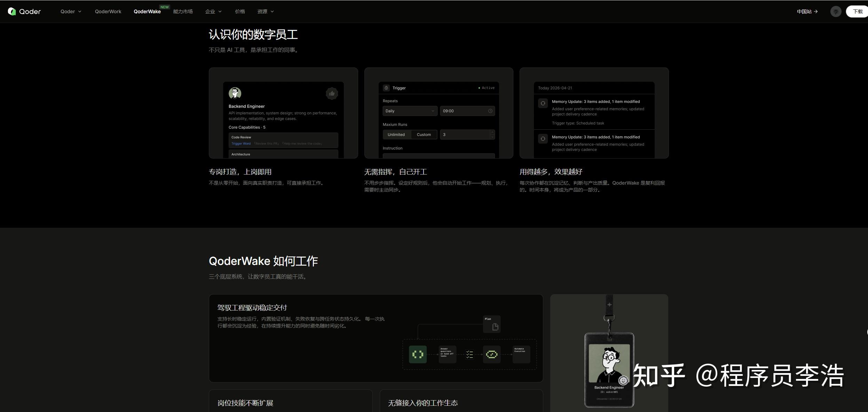This screenshot has height=412, width=868.
Task: Click the stepper arrows on the runs count field
Action: 492,135
